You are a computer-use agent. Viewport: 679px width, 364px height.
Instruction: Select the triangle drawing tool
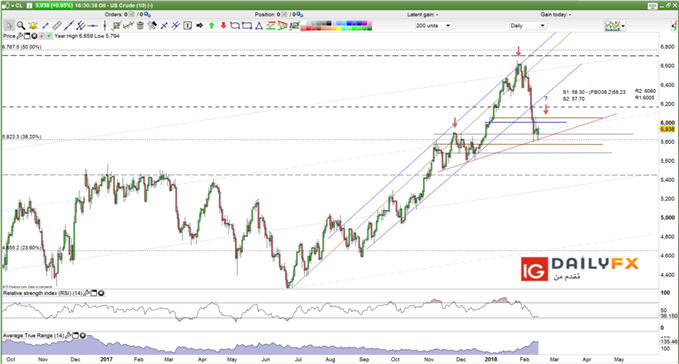(x=259, y=26)
